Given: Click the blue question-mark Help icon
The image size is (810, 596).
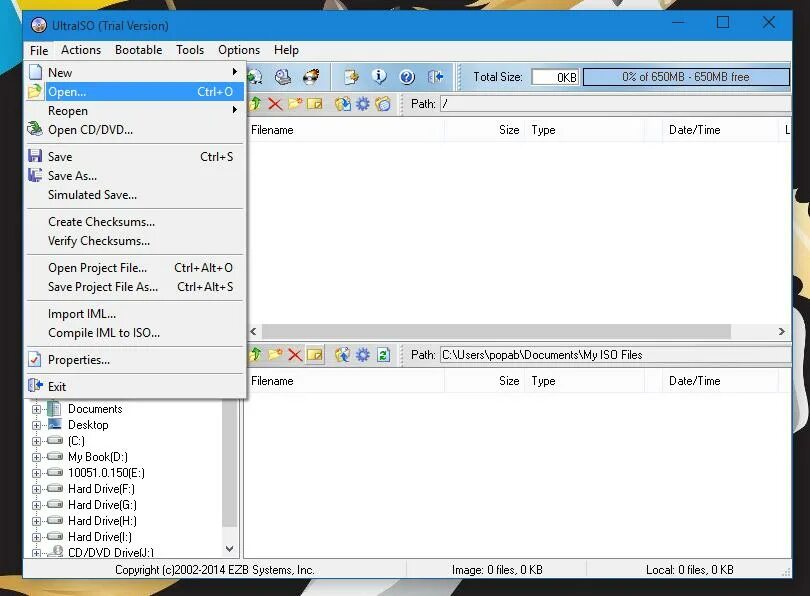Looking at the screenshot, I should [407, 77].
